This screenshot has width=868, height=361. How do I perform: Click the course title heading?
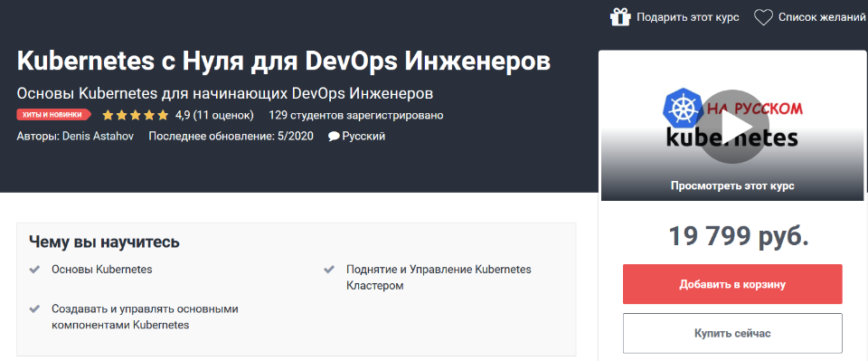tap(284, 62)
